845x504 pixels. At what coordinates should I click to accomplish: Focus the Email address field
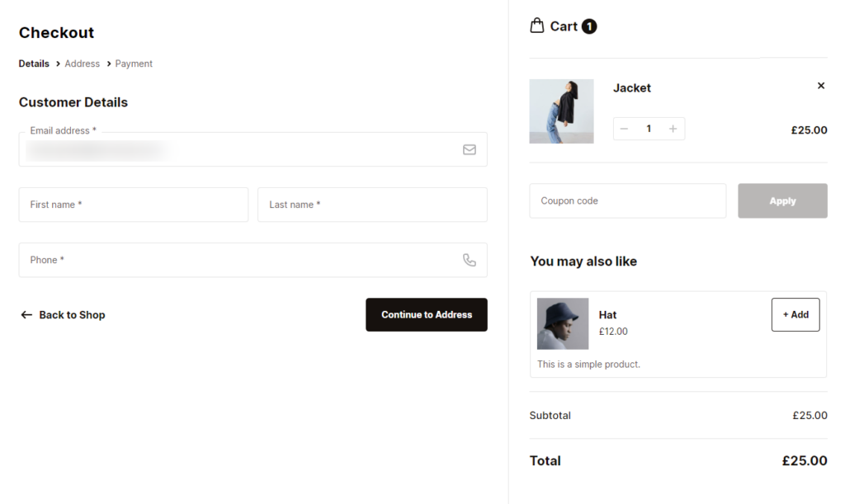coord(239,150)
